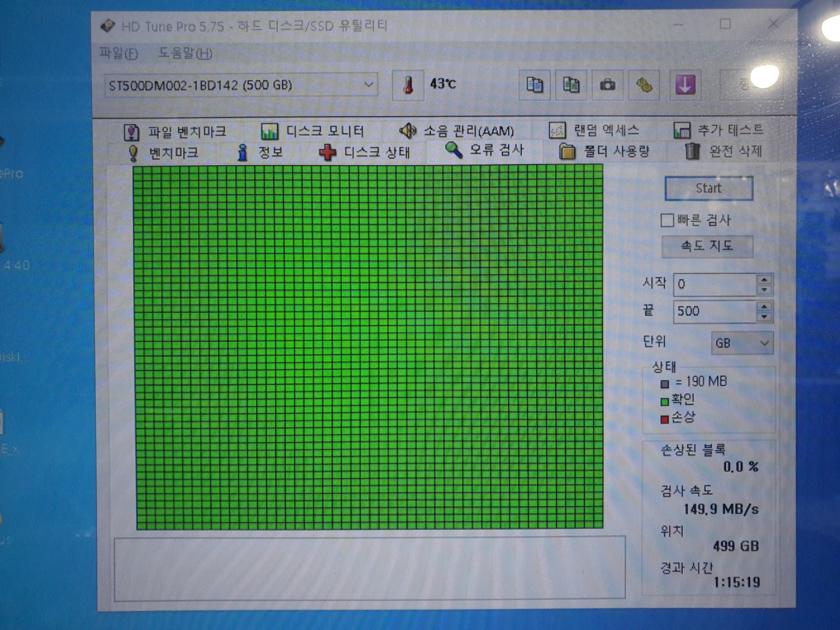Switch to the 디스크 상태 tab

[x=365, y=152]
